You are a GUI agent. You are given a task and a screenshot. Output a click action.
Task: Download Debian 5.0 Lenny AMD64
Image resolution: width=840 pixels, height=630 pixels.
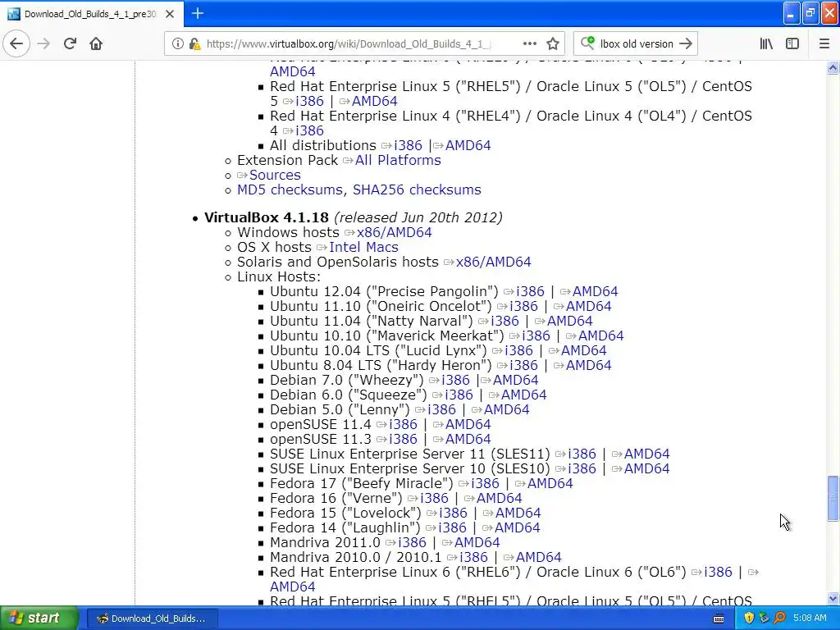point(506,410)
